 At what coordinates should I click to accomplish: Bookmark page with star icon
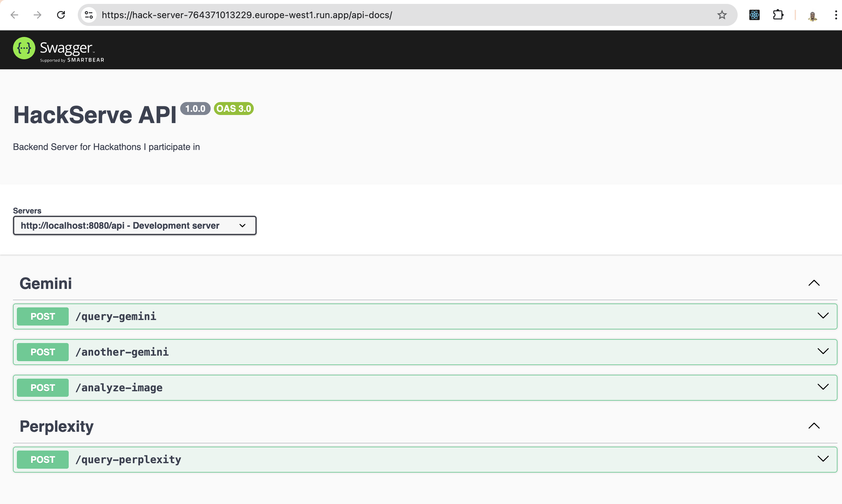(722, 15)
